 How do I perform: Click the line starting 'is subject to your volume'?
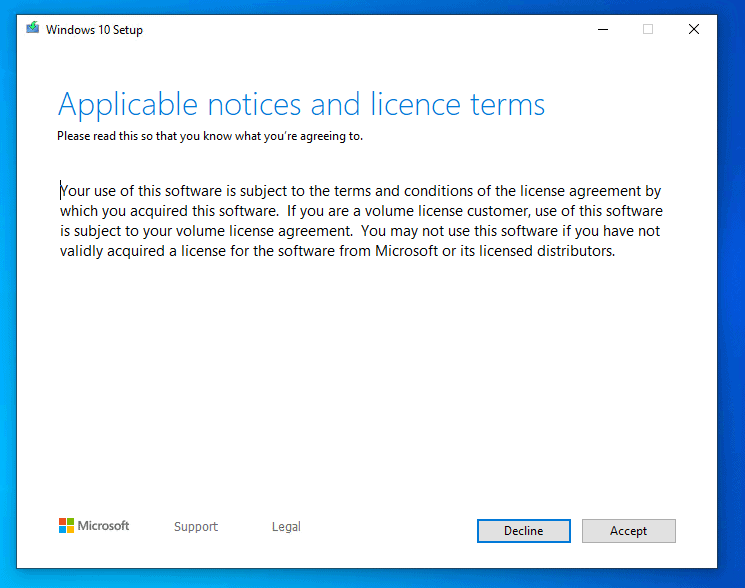[x=360, y=231]
